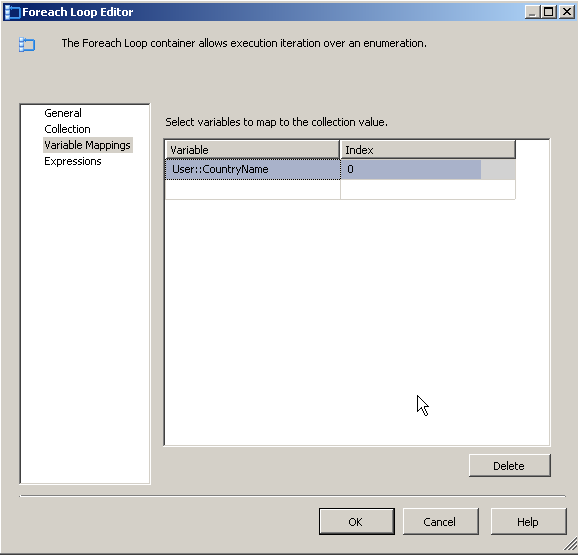Click the Variable column header
Screen dimensions: 578x557
252,150
